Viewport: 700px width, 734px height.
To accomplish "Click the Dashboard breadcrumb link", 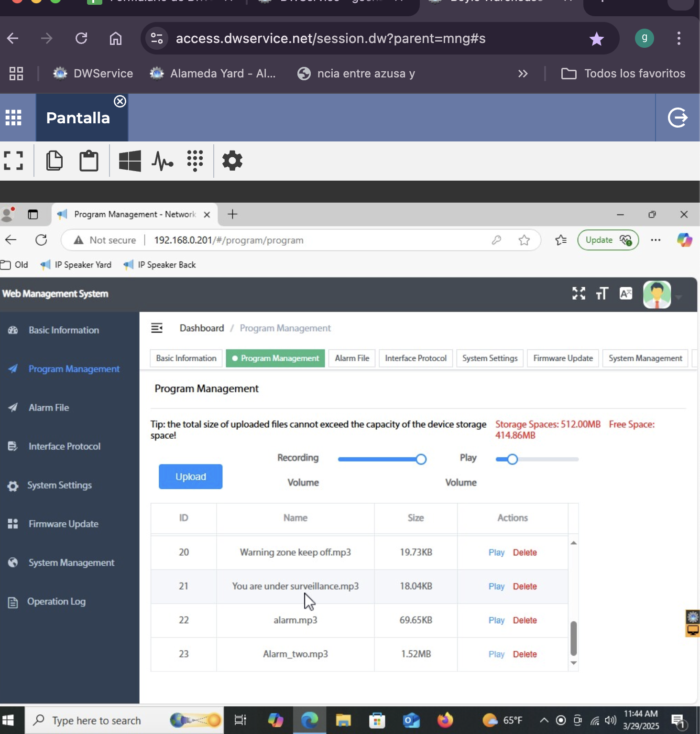I will (202, 328).
